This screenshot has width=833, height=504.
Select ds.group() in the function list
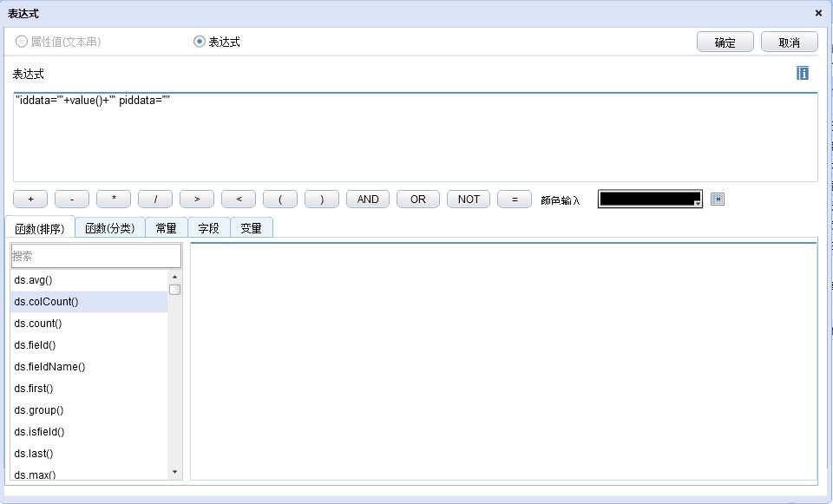pos(89,410)
